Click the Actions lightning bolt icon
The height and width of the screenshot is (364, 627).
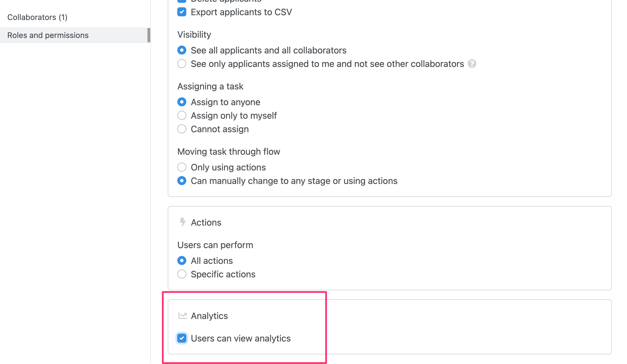(183, 222)
